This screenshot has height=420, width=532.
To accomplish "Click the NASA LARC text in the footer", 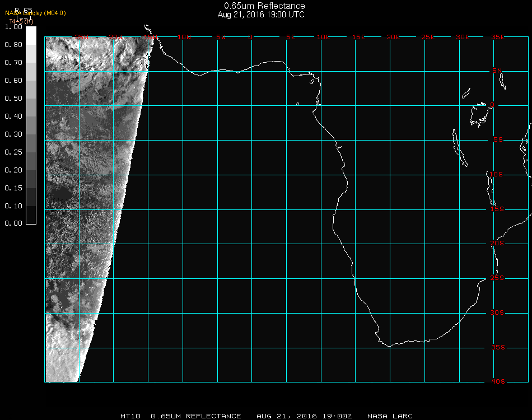I will point(390,416).
